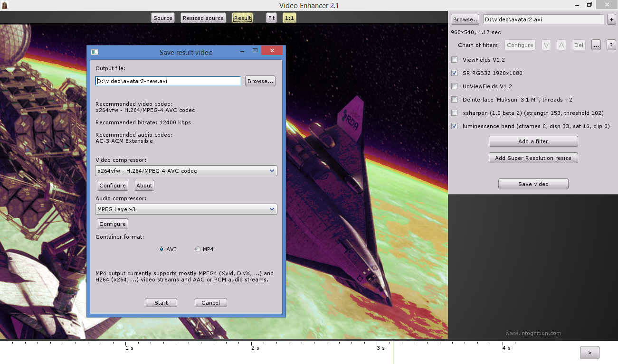Open Video compressor dropdown
Screen dimensions: 618x364
coord(186,171)
